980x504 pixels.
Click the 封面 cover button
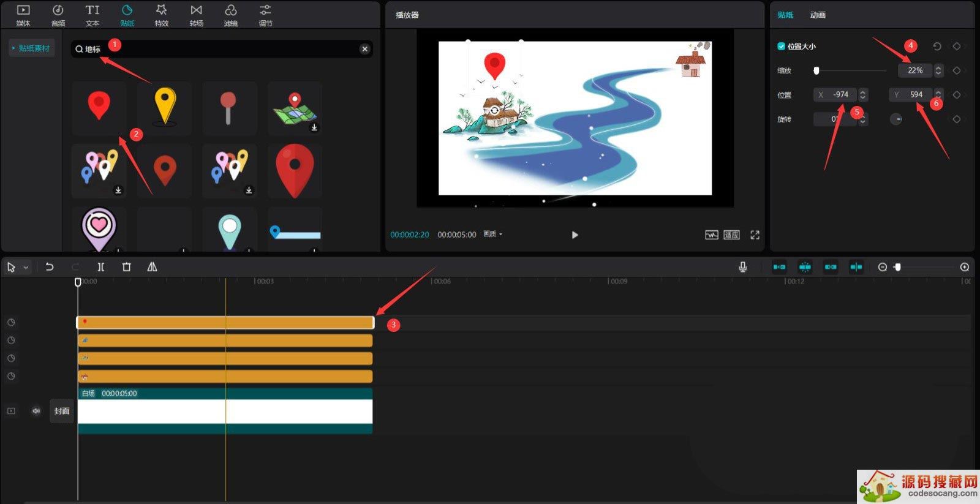62,411
